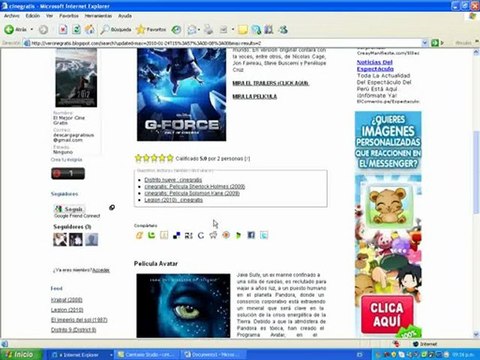Viewport: 480px width, 360px height.
Task: Open Pelicula Solomon Kane (2009) link
Action: [192, 193]
